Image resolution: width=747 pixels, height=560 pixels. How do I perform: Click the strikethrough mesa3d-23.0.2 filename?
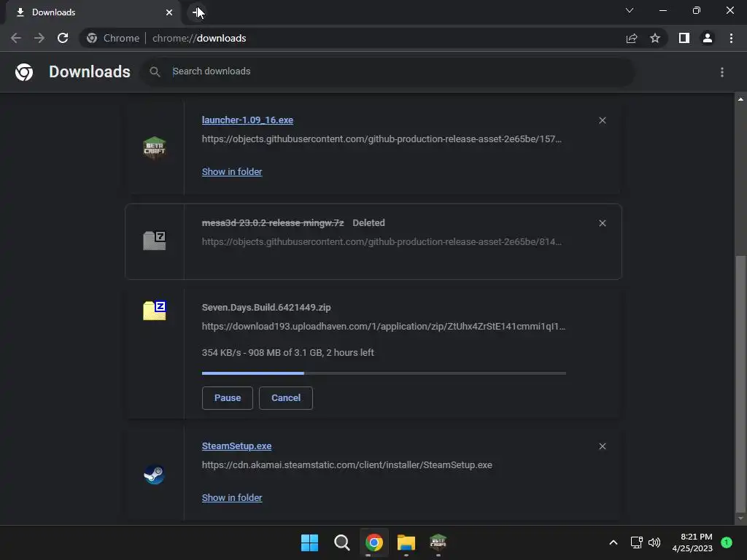tap(273, 223)
